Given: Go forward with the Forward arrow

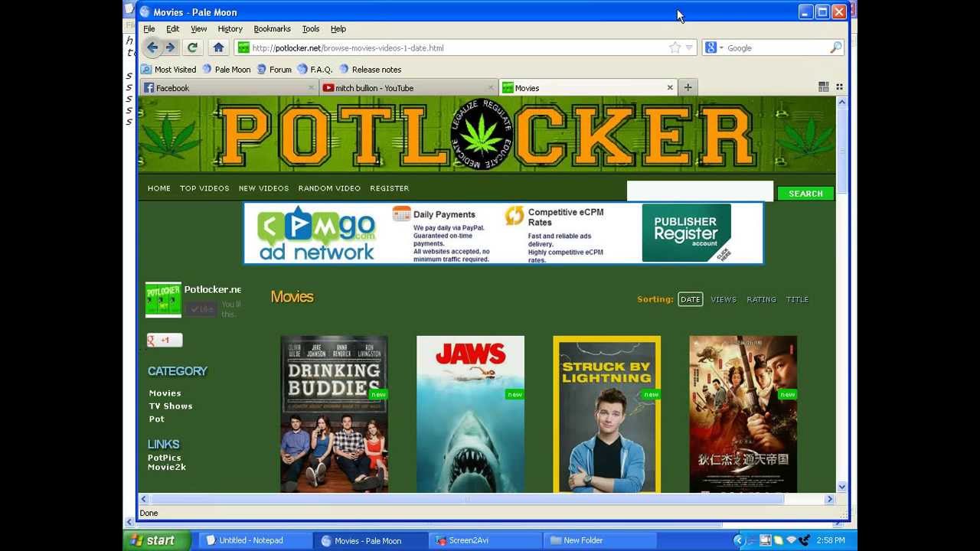Looking at the screenshot, I should 170,47.
